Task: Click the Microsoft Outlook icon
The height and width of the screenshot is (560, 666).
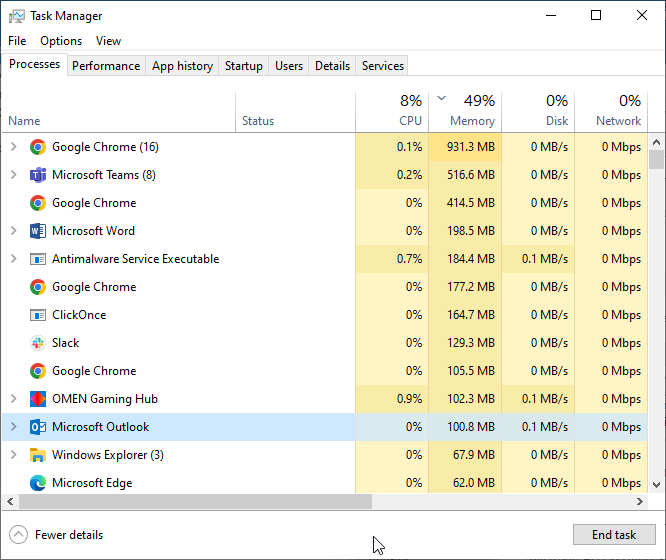Action: click(x=38, y=427)
